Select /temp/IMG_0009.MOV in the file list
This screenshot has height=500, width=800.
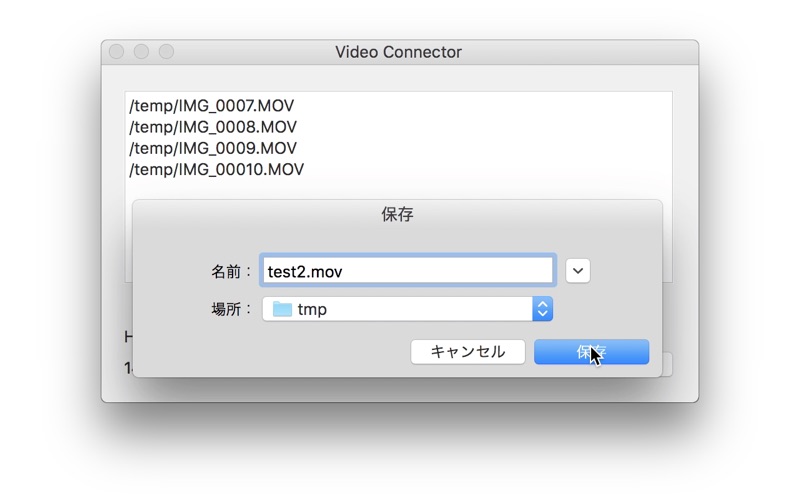pos(213,148)
